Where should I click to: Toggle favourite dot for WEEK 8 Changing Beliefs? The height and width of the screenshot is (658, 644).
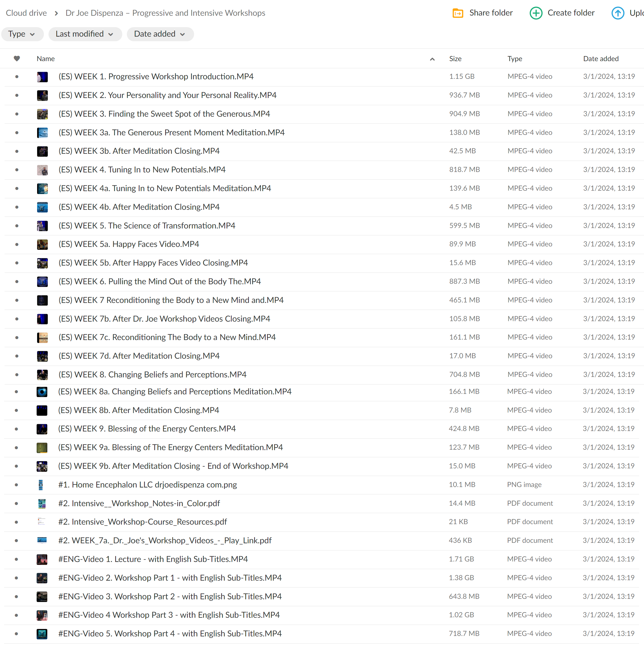click(x=16, y=374)
